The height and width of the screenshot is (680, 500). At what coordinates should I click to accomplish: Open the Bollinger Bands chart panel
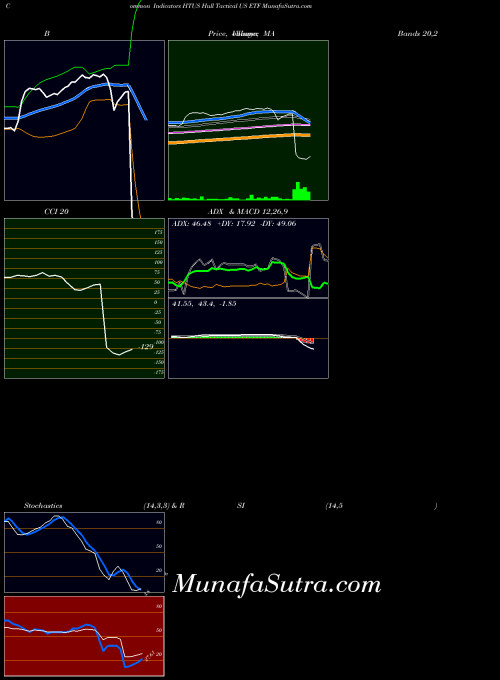point(85,121)
